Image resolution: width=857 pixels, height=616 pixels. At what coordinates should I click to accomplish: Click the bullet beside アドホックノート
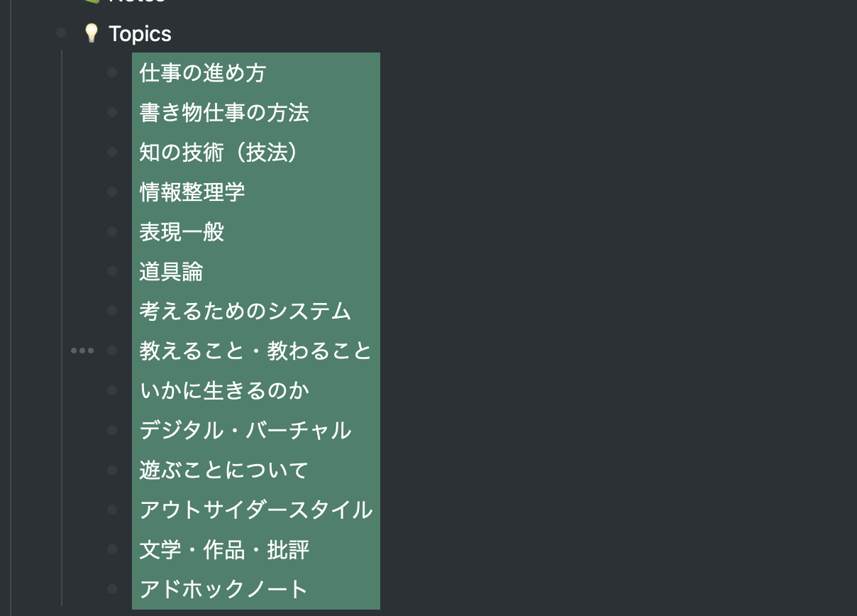coord(112,588)
